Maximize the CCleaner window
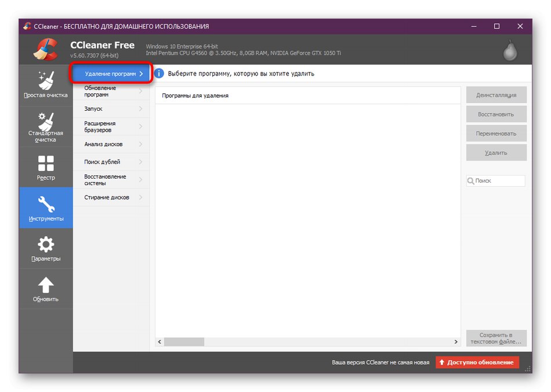 coord(496,26)
